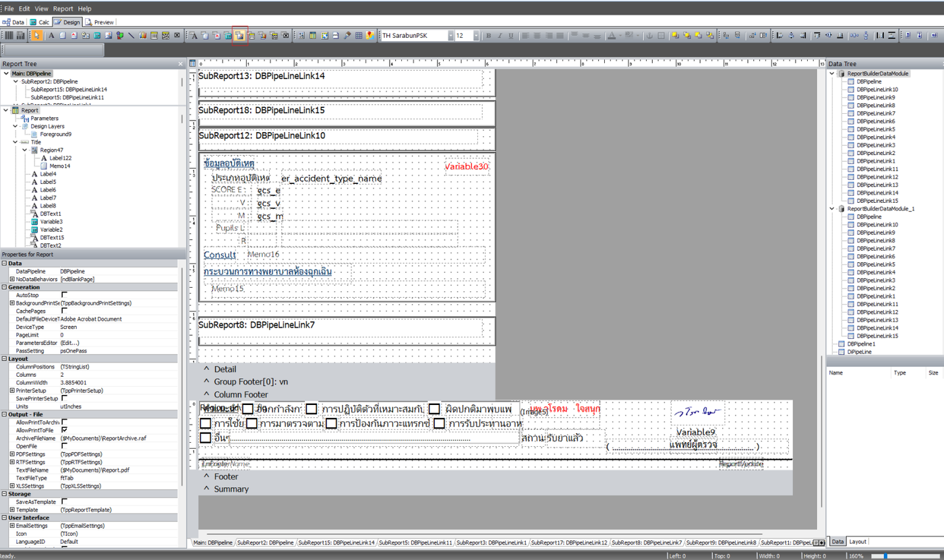
Task: Switch to the Layout tab in Data Tree
Action: click(x=858, y=542)
